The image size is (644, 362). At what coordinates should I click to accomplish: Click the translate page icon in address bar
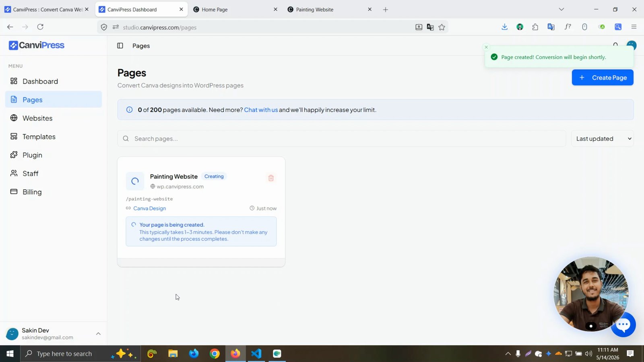(x=430, y=27)
